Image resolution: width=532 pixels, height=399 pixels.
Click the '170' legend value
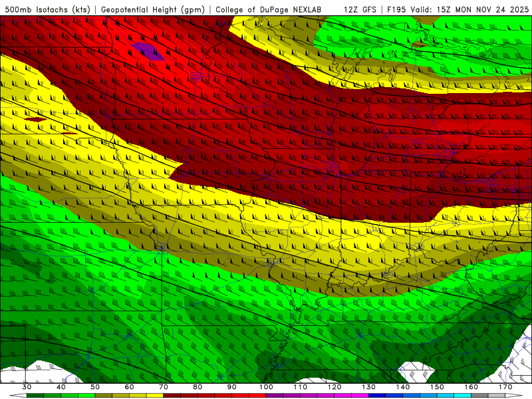505,387
